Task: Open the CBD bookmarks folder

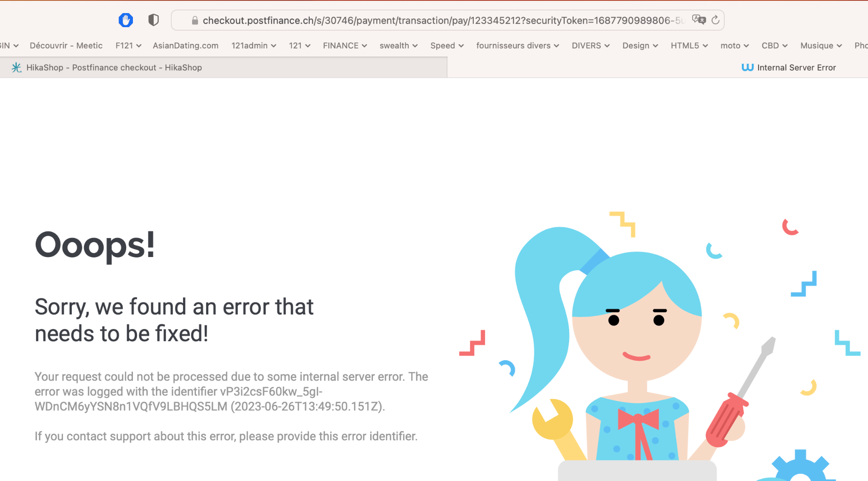Action: [x=775, y=46]
